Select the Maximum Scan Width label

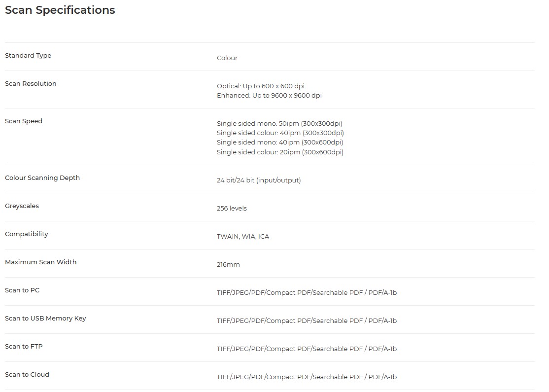[40, 262]
